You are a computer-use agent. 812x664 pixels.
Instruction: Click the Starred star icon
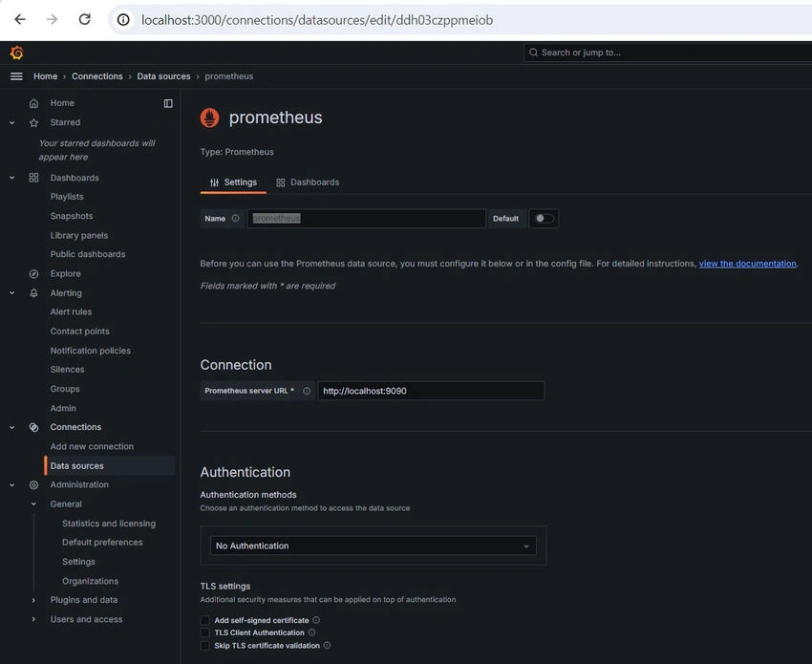(33, 122)
